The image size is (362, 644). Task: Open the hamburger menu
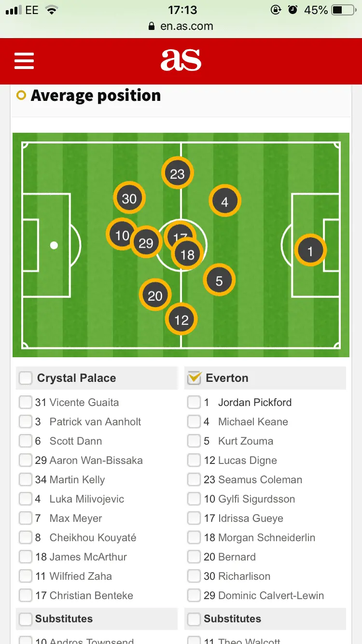(x=24, y=61)
